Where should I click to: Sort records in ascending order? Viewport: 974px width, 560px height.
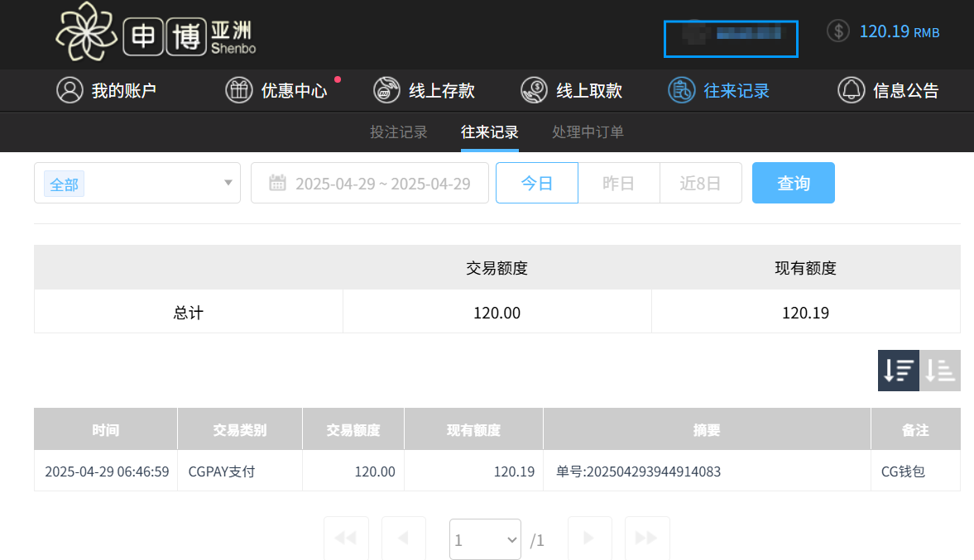940,371
